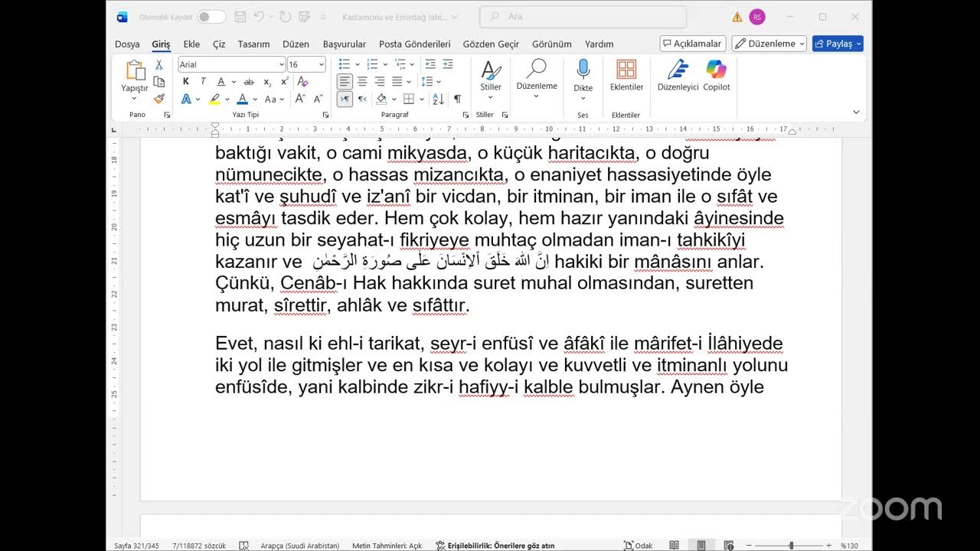Open numbered list dropdown arrow
980x551 pixels.
[385, 64]
